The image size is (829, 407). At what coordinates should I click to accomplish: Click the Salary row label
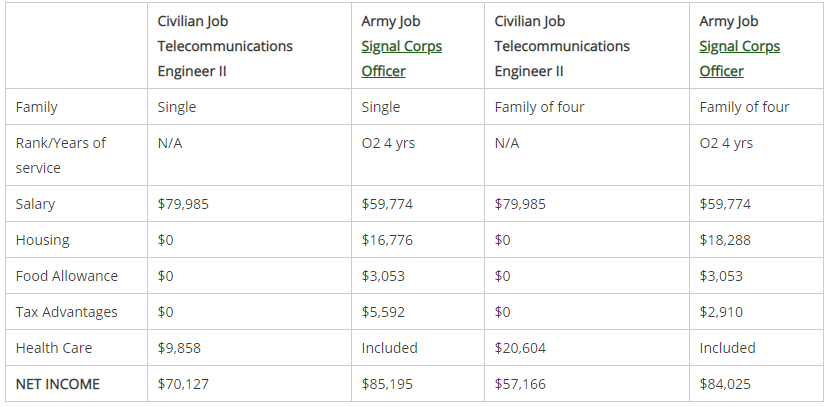[x=36, y=204]
